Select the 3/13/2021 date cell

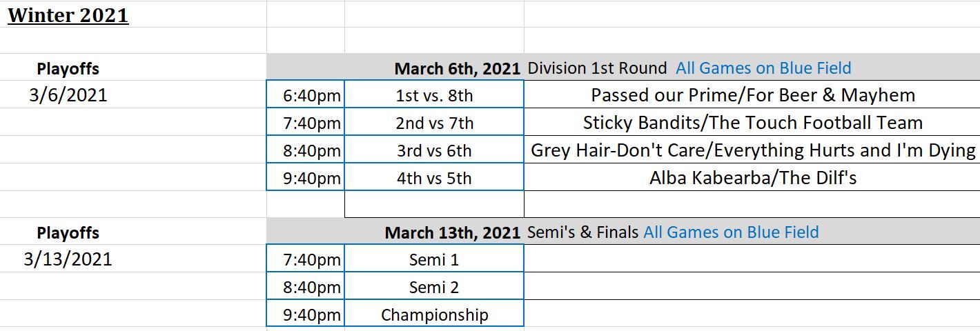coord(68,259)
